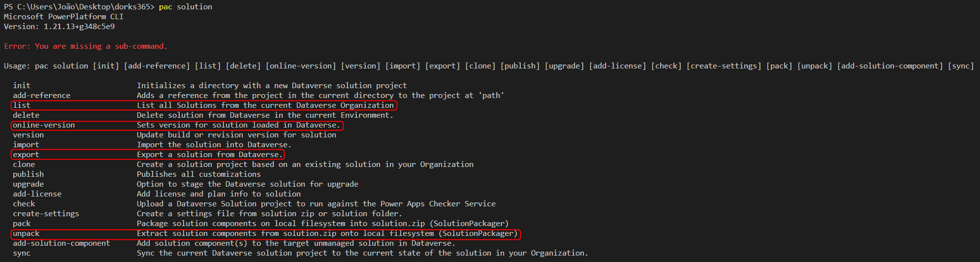Click the 'add-solution-component' command name in list
Screen dimensions: 980x262
(62, 243)
